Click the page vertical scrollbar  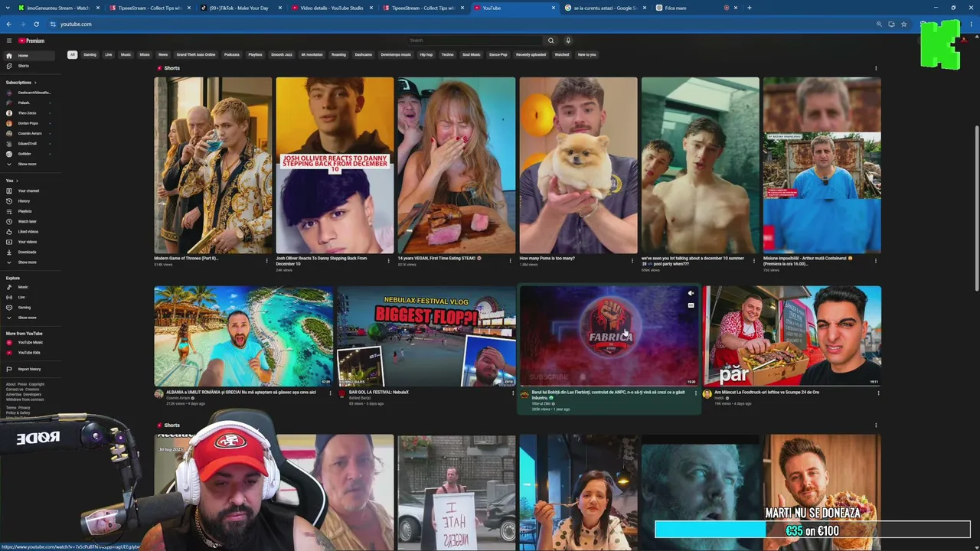976,207
